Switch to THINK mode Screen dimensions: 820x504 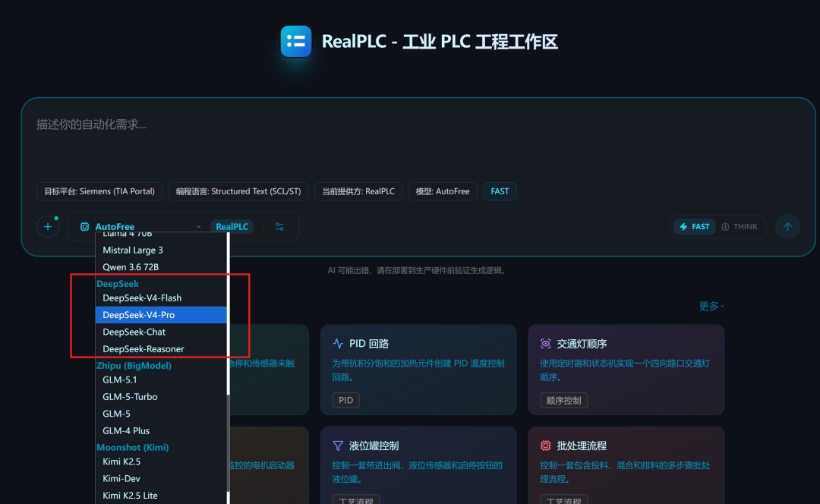pyautogui.click(x=740, y=227)
